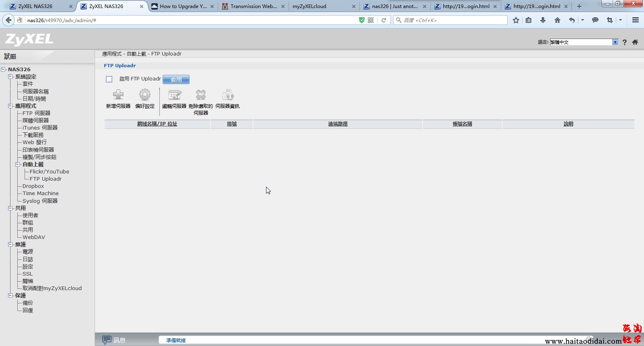Click the Edit Server icon

click(x=174, y=95)
